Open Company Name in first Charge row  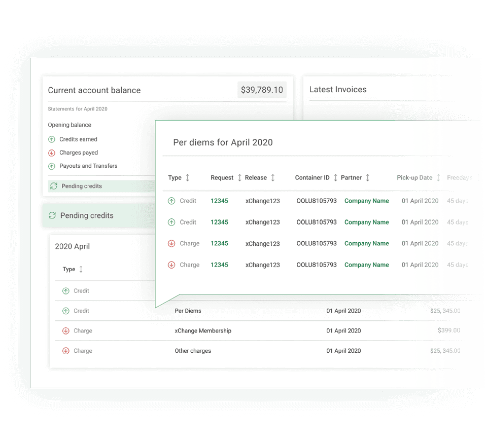coord(366,243)
